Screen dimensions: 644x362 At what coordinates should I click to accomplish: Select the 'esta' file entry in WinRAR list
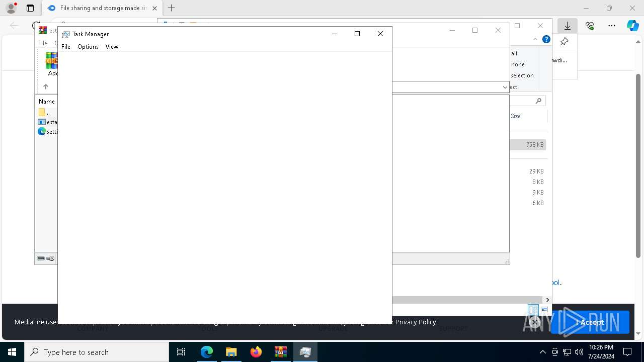[x=47, y=122]
